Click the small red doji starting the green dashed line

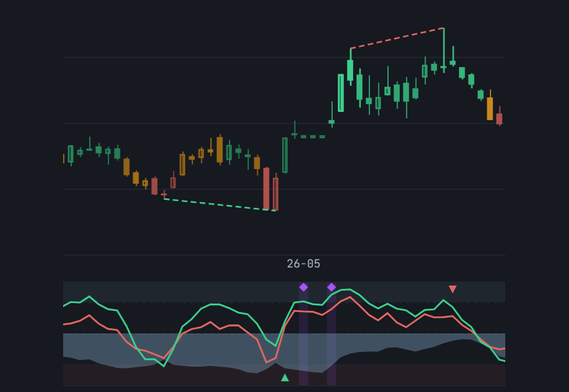164,194
